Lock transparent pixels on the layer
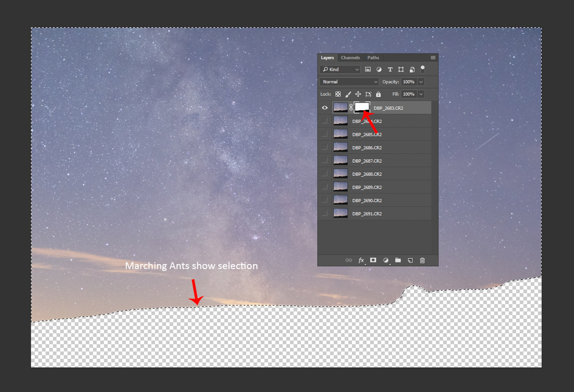Viewport: 574px width, 392px height. point(338,94)
